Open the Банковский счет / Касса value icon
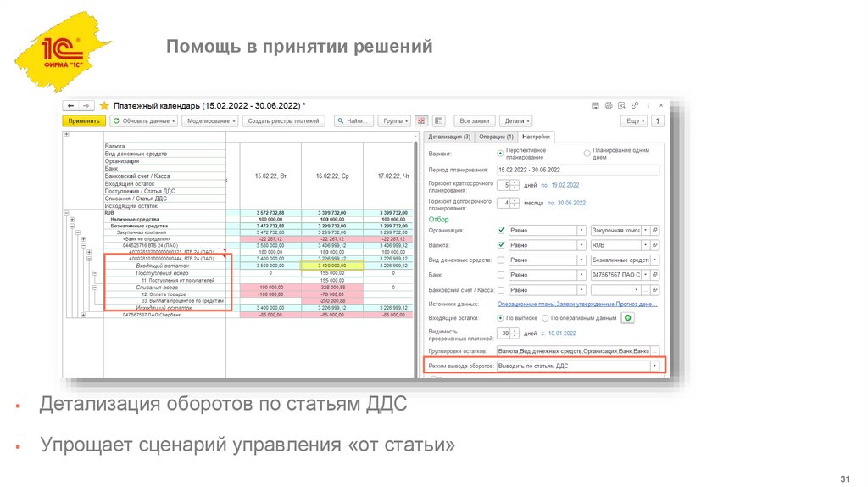 (655, 290)
